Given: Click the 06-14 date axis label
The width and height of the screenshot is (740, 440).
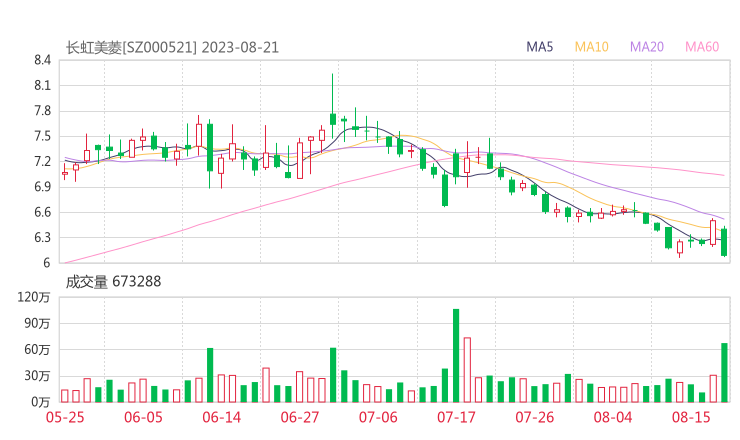Looking at the screenshot, I should click(222, 417).
